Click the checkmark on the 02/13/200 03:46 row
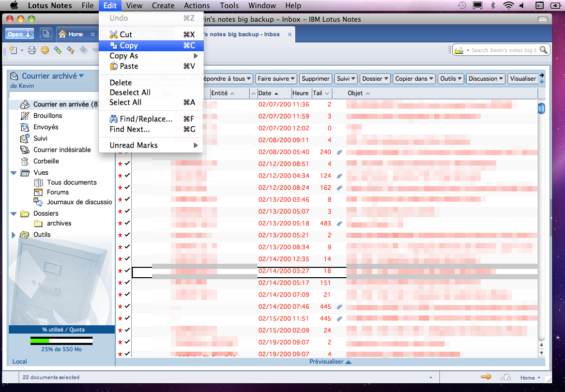Screen dimensions: 565x392 pos(127,199)
